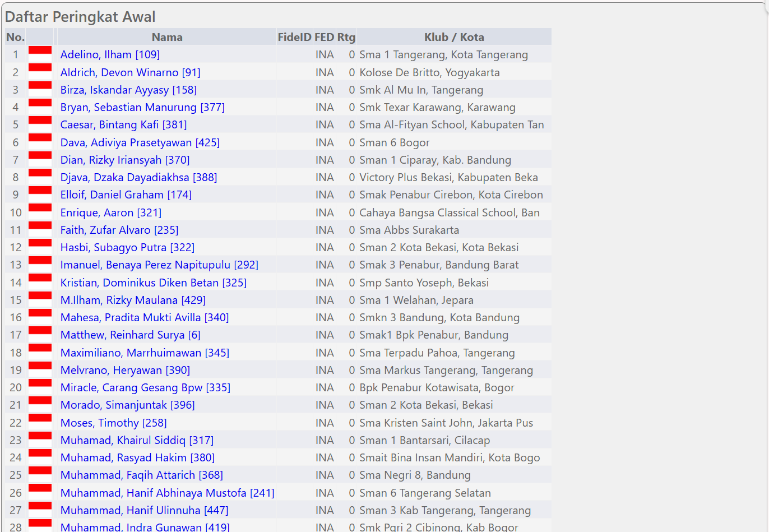Select the INA cell in Hasbi, Subagyo Putra row
Screen dimensions: 769x532
(x=324, y=247)
